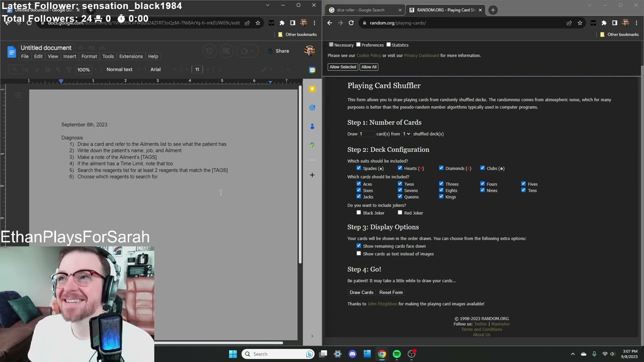Open version history clock icon in Docs
This screenshot has height=362, width=644.
click(210, 51)
